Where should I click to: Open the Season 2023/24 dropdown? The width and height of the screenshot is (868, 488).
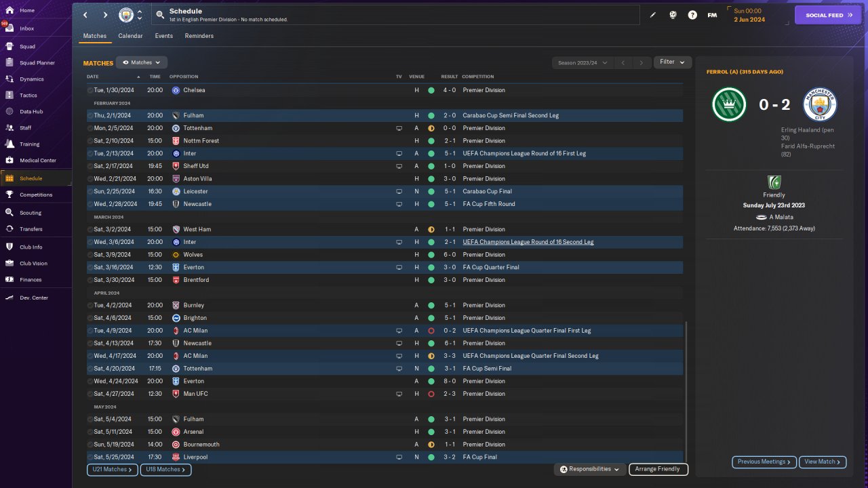[583, 62]
